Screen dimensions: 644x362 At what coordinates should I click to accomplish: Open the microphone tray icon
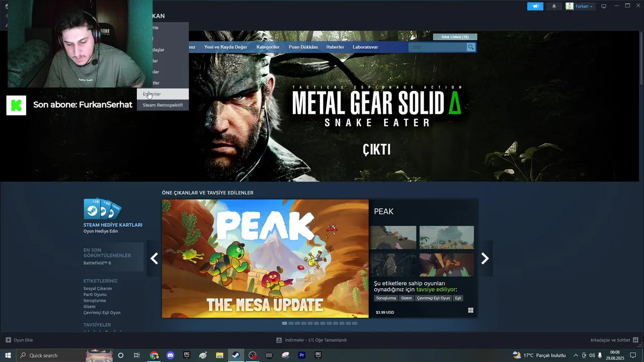600,355
